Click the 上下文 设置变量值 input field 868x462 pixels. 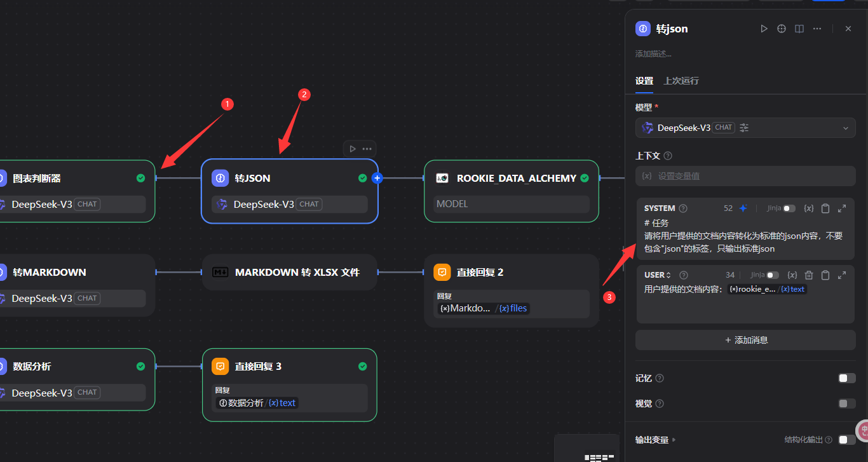tap(745, 176)
